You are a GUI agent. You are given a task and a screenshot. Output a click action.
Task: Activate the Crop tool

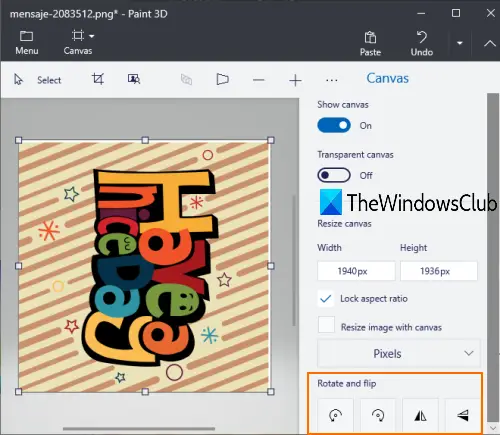(98, 79)
